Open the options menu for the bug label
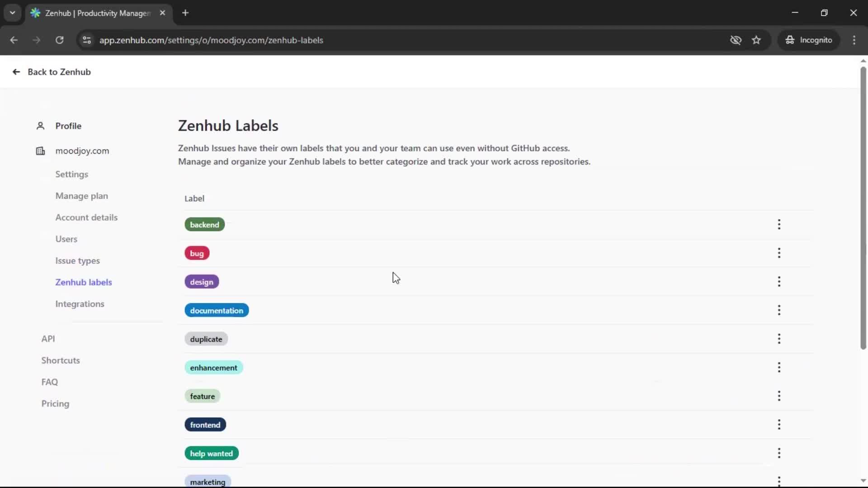The image size is (868, 488). click(x=779, y=253)
